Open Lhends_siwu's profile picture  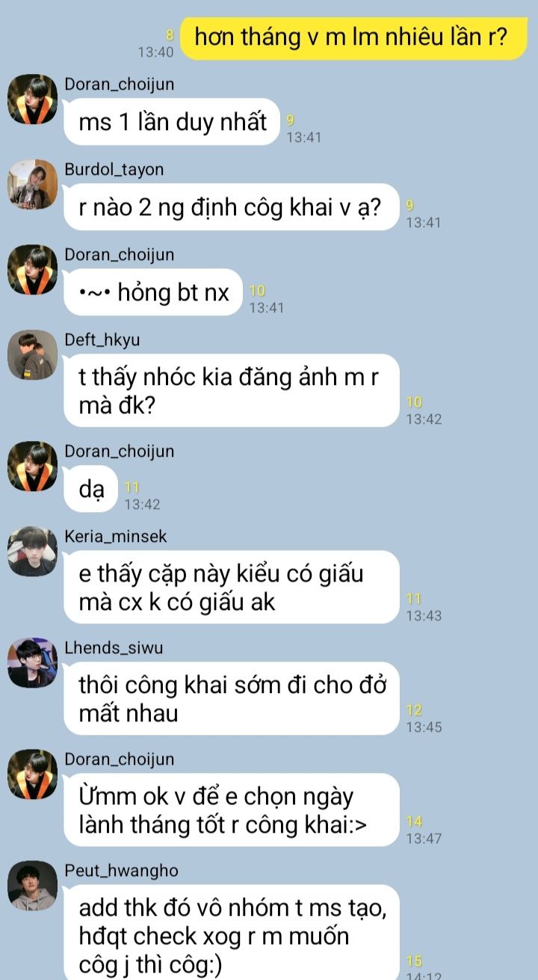33,663
